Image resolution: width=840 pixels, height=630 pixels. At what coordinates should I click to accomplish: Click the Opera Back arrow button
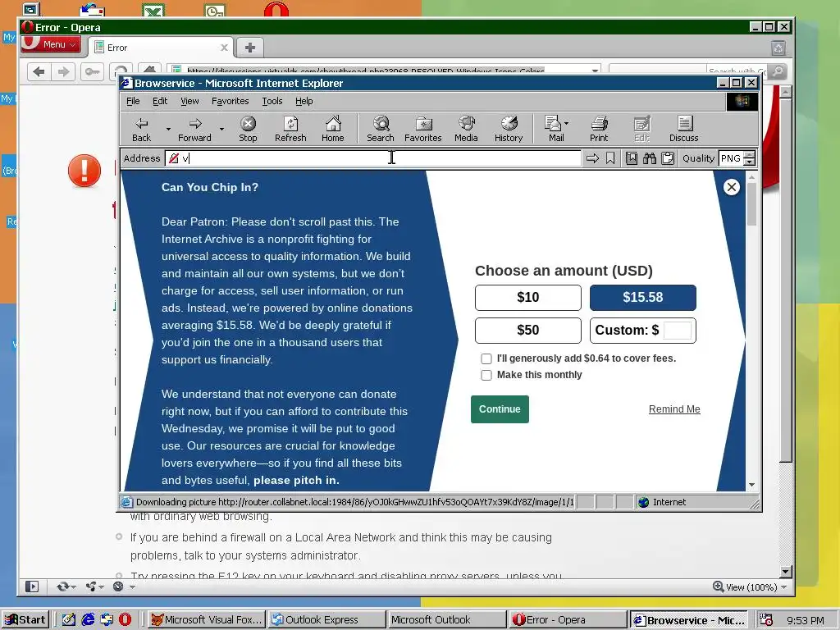pyautogui.click(x=39, y=71)
